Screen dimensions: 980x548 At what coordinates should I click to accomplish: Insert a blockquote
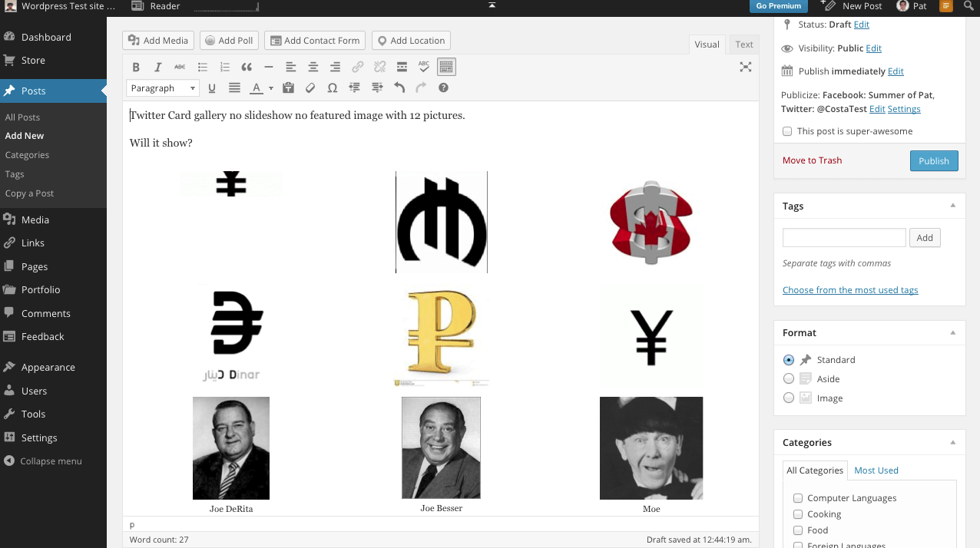(247, 68)
